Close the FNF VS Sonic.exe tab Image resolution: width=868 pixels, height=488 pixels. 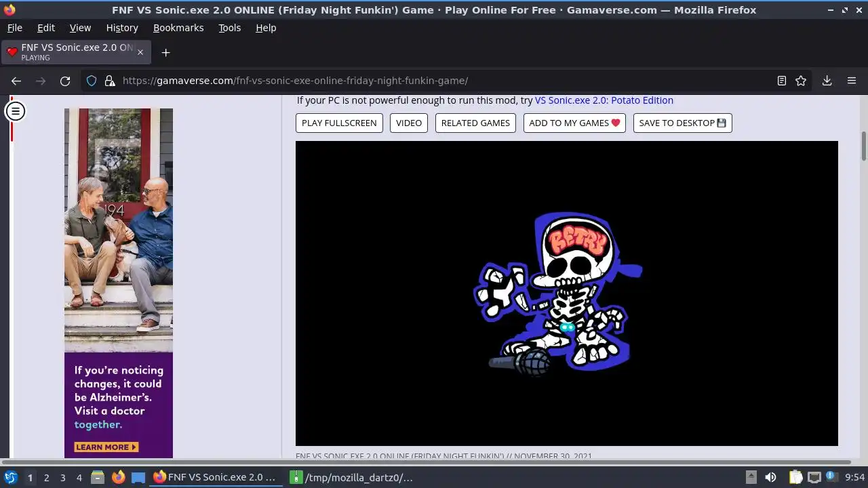(x=140, y=52)
